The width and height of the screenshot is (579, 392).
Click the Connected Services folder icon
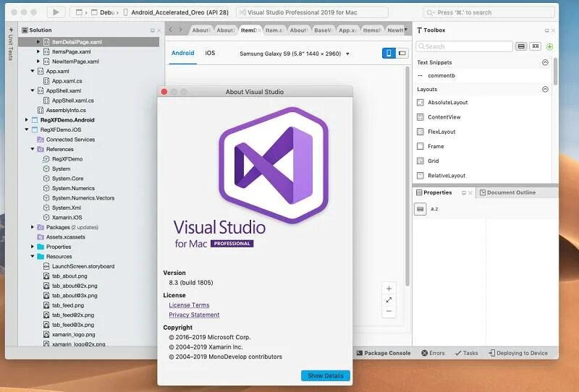point(41,140)
